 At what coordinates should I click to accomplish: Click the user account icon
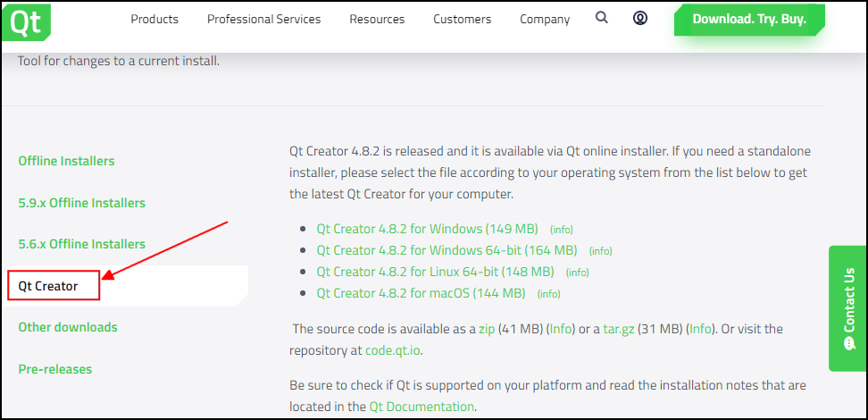coord(640,18)
